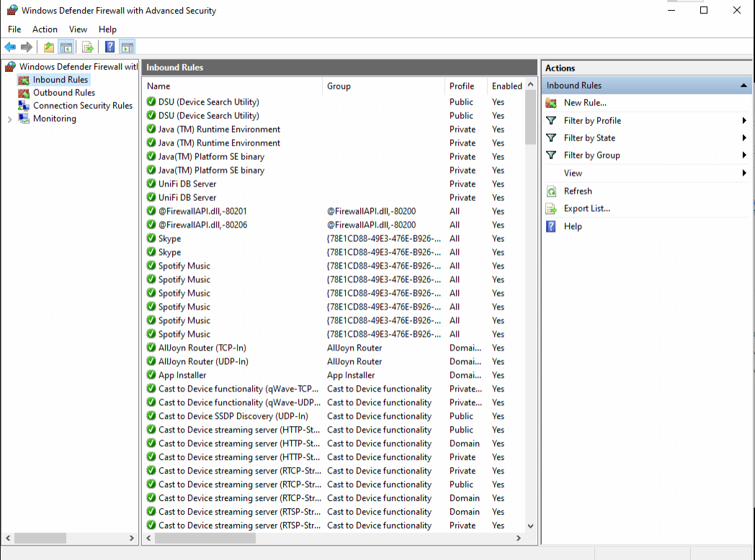The image size is (755, 560).
Task: Sort by the Enabled column header
Action: pyautogui.click(x=506, y=86)
